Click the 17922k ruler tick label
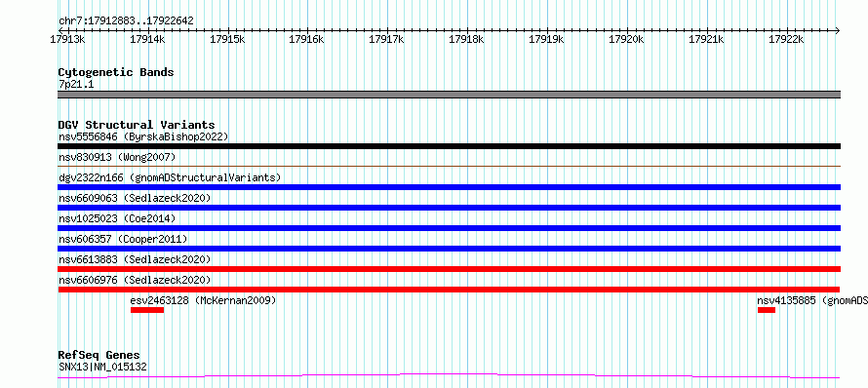The height and width of the screenshot is (388, 868). (787, 39)
